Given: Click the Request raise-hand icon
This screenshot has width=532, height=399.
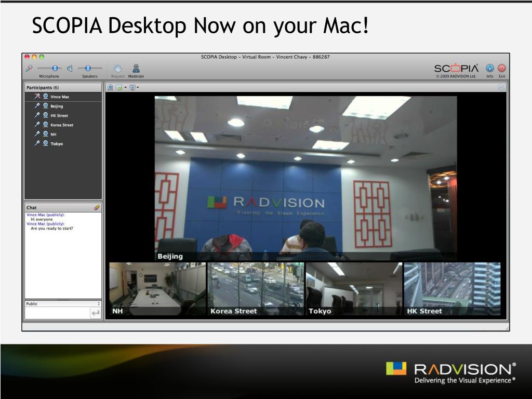Looking at the screenshot, I should point(118,69).
